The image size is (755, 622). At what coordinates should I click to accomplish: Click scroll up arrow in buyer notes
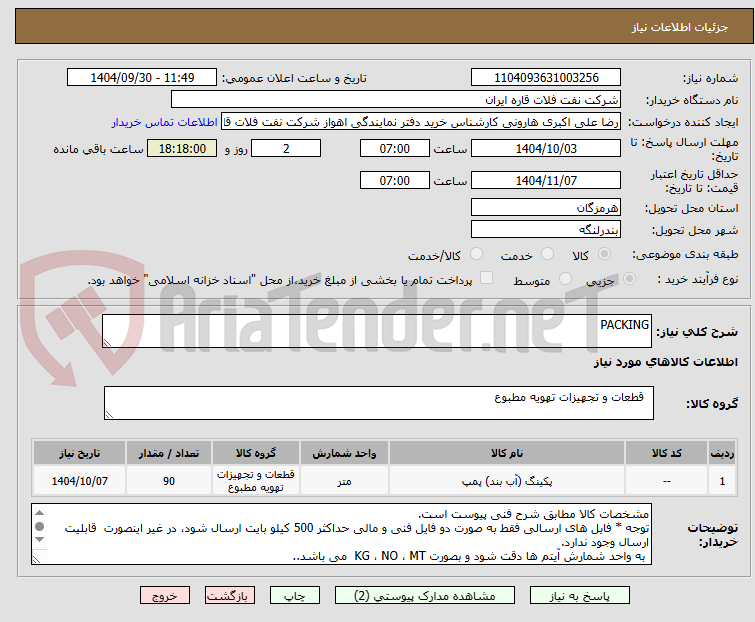pyautogui.click(x=39, y=513)
